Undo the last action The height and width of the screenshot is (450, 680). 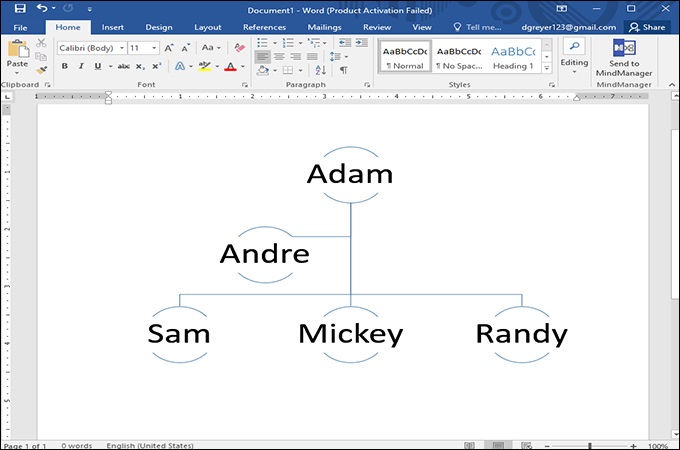(42, 8)
